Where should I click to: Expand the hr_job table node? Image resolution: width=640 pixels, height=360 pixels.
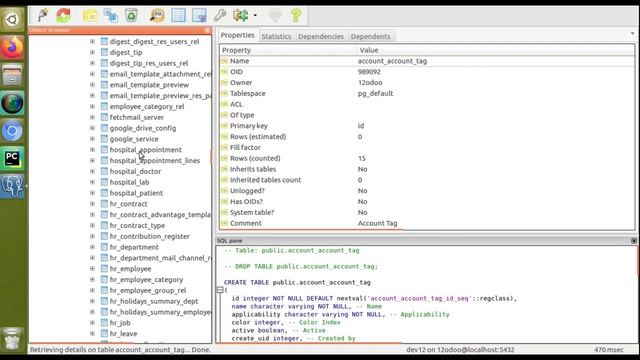point(92,323)
